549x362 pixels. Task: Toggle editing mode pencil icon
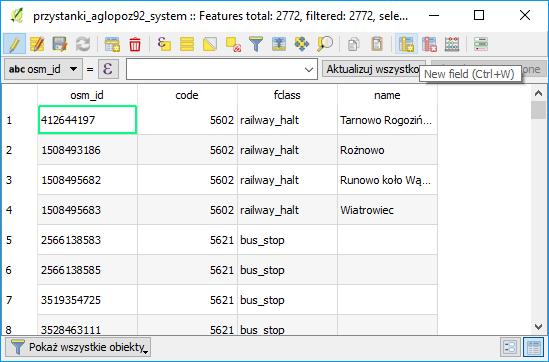(14, 44)
